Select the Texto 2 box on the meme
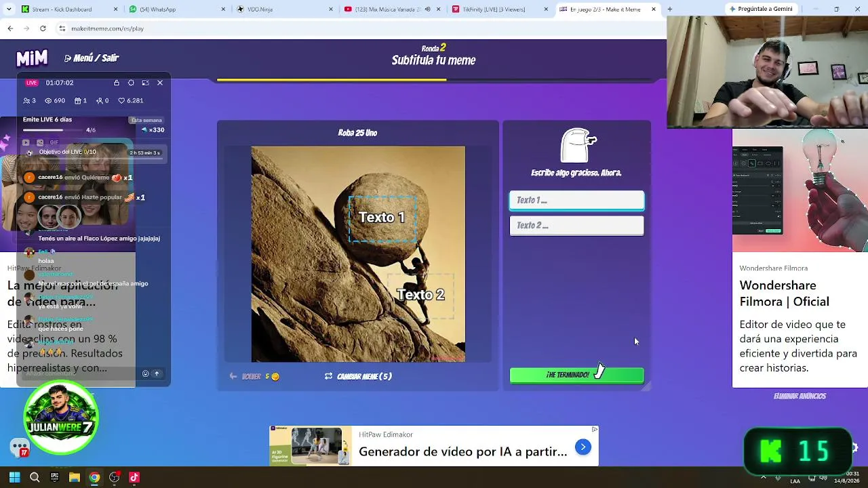The width and height of the screenshot is (868, 488). [420, 295]
